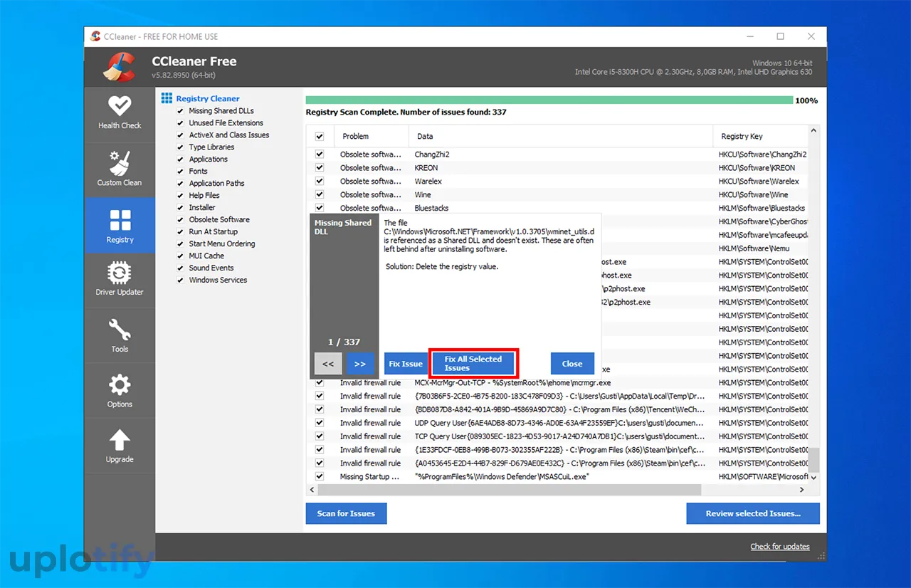Toggle Application Paths checkbox

180,184
